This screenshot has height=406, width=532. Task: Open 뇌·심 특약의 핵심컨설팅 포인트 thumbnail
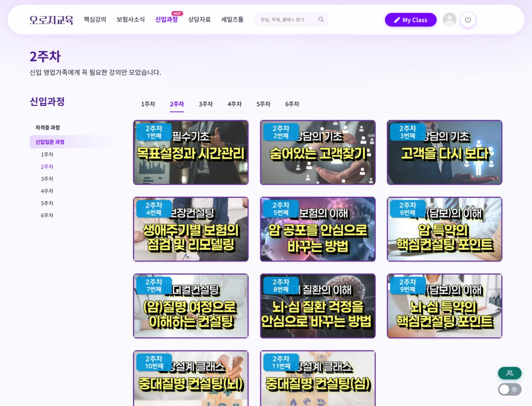click(x=445, y=306)
